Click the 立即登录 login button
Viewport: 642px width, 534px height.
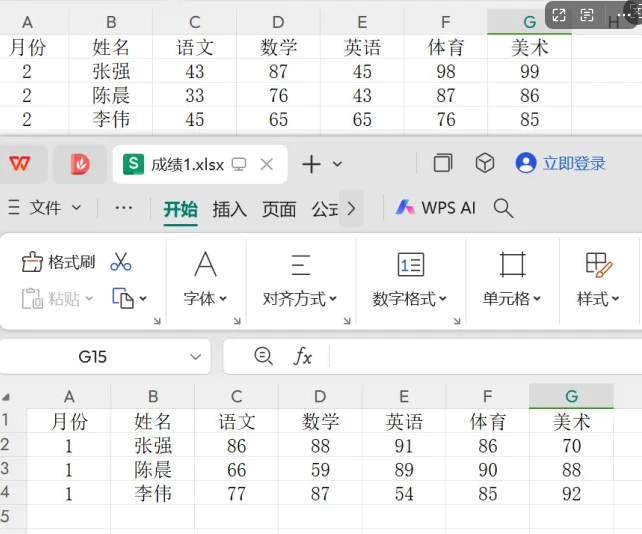pyautogui.click(x=562, y=163)
